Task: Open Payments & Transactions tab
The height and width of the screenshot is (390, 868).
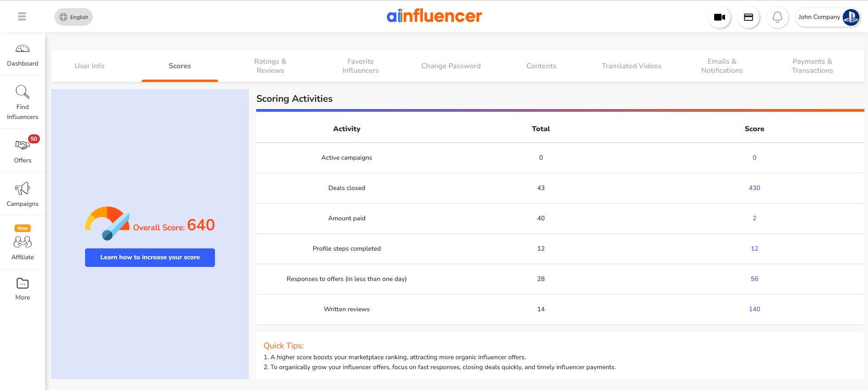Action: click(x=812, y=66)
